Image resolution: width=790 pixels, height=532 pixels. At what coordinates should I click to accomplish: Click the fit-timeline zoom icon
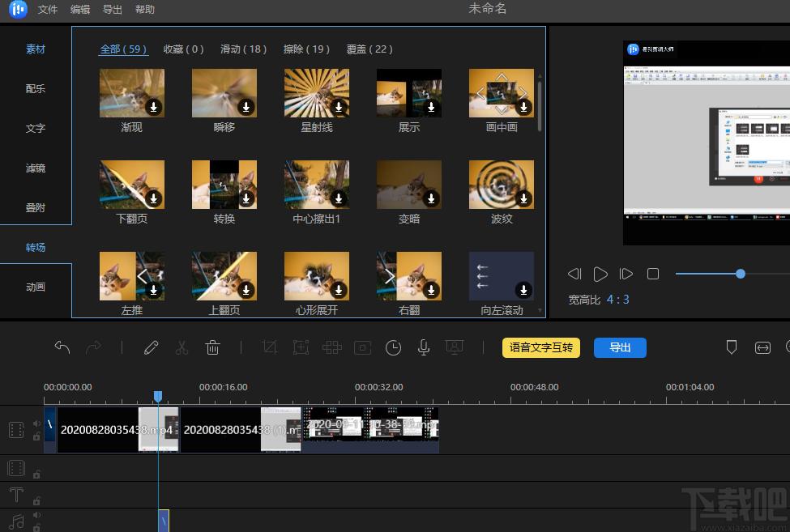pos(762,347)
